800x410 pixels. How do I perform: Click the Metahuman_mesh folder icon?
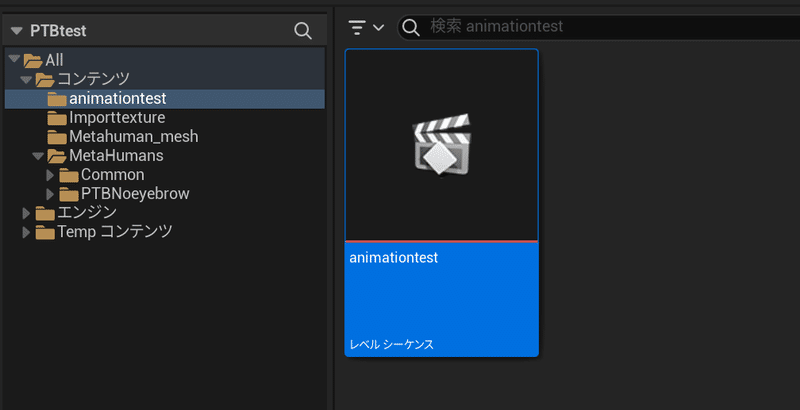(56, 137)
